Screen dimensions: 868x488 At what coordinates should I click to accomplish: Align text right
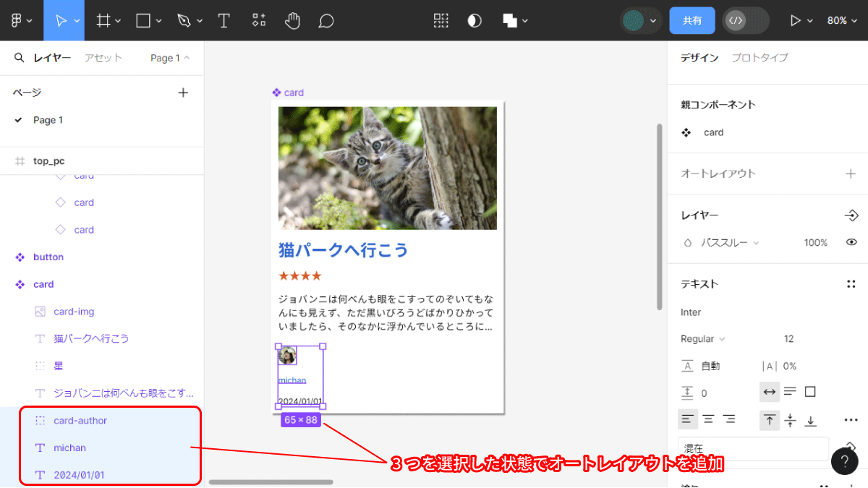pos(729,419)
